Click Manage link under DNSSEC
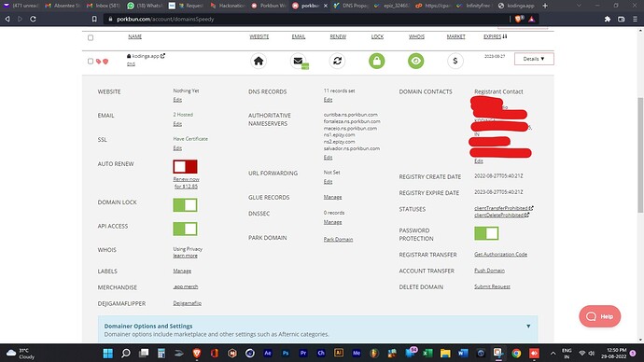644x362 pixels. (x=332, y=222)
